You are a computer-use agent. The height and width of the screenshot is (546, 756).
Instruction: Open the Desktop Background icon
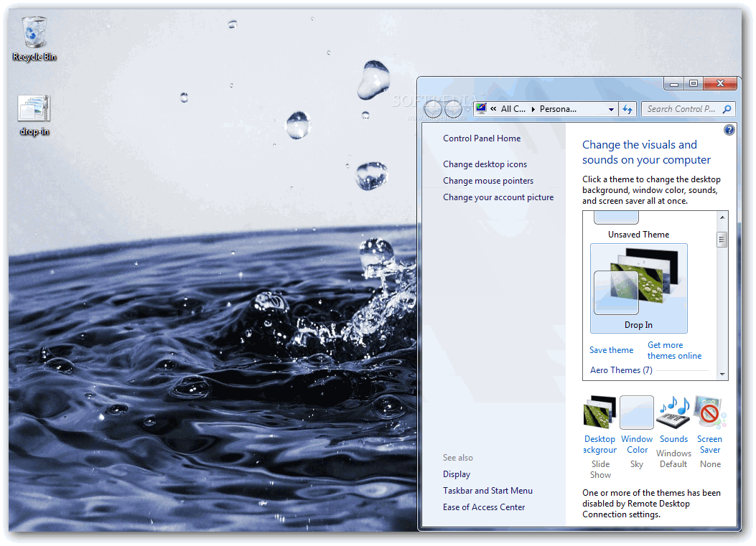click(x=599, y=412)
